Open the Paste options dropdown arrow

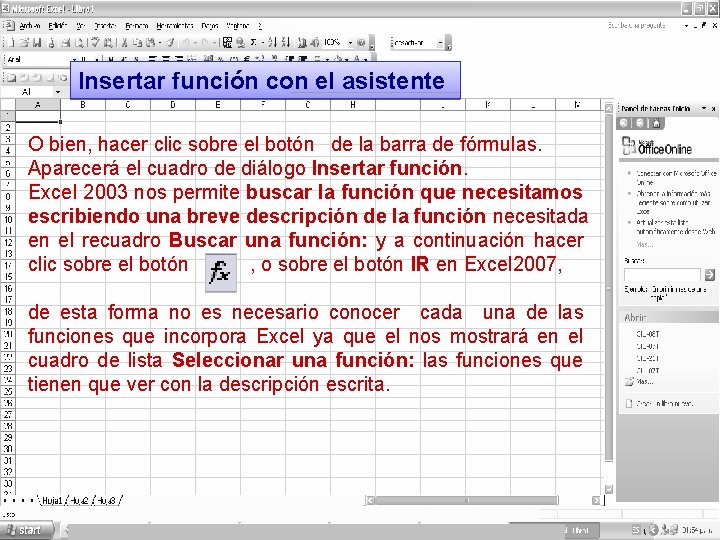pyautogui.click(x=159, y=43)
